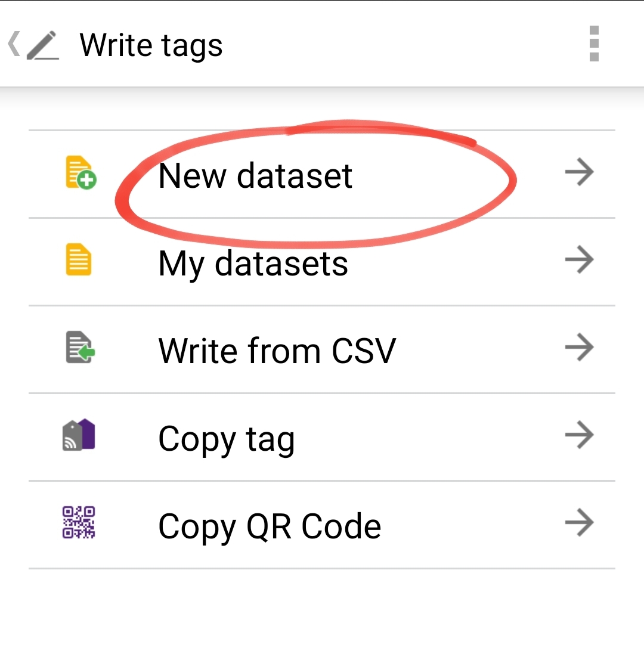Tap the Write from CSV import icon
The width and height of the screenshot is (644, 663).
tap(80, 347)
